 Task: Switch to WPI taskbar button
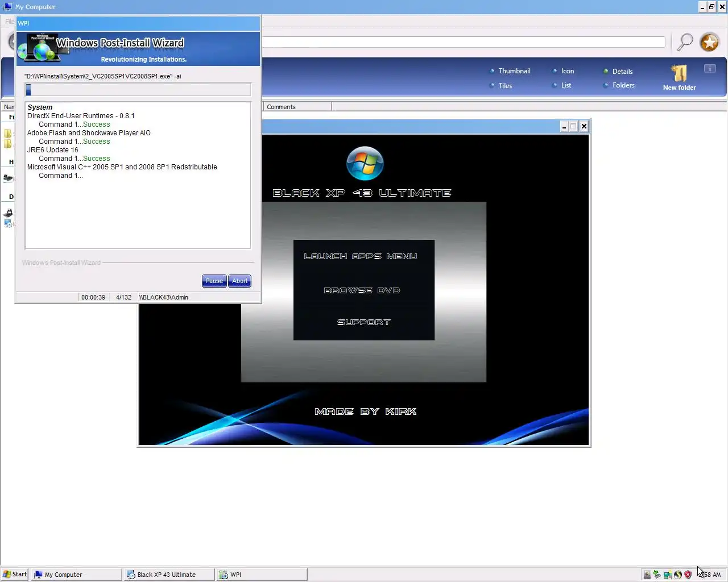pos(262,575)
